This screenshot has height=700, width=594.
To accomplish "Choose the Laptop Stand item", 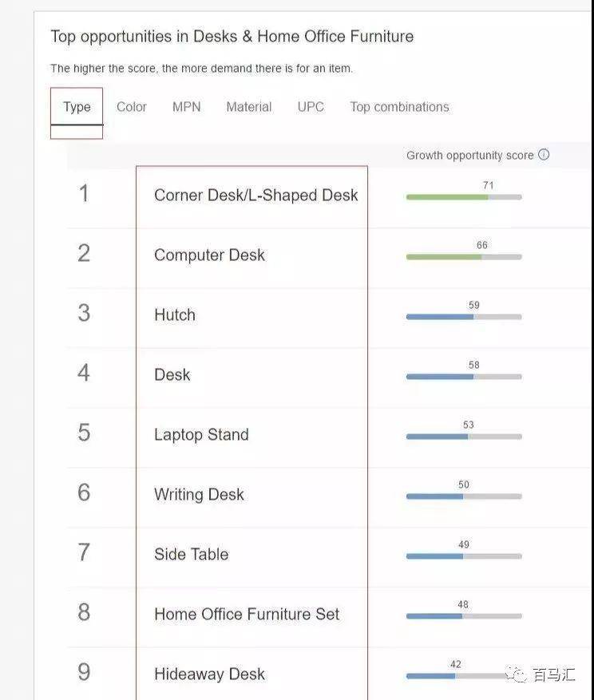I will tap(201, 435).
